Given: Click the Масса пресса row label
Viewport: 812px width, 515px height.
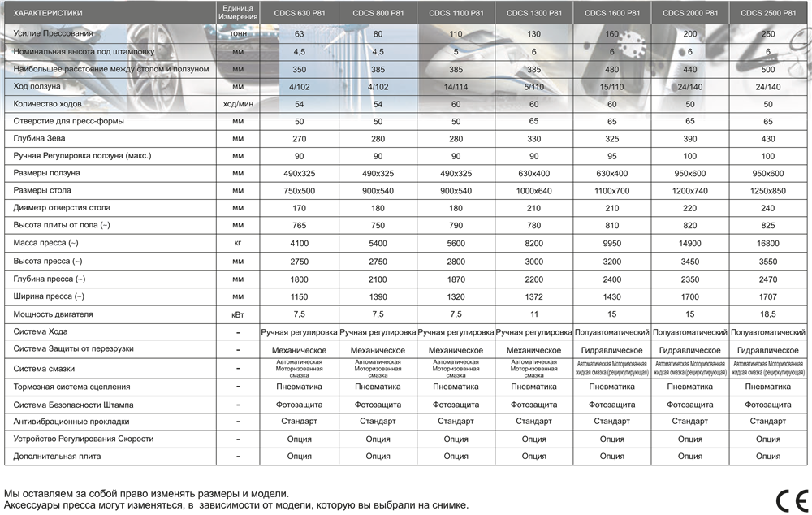Looking at the screenshot, I should (x=45, y=243).
